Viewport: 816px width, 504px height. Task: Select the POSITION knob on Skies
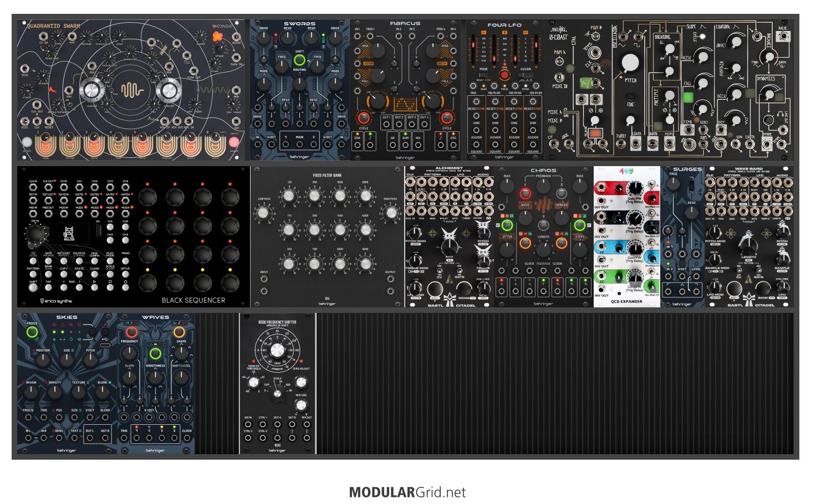pos(43,361)
